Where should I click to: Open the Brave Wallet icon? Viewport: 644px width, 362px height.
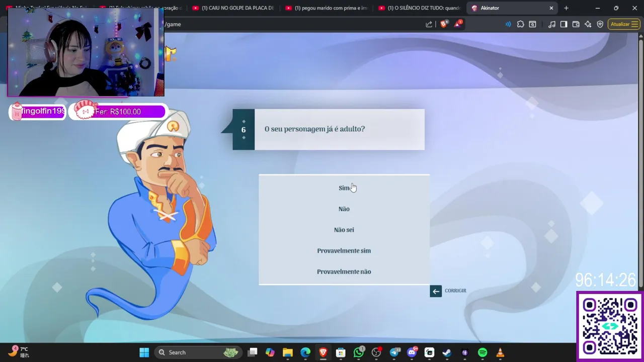click(576, 24)
